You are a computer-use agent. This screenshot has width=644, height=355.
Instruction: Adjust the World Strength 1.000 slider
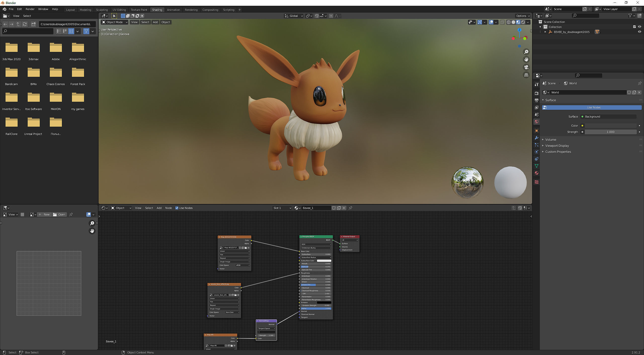tap(611, 132)
